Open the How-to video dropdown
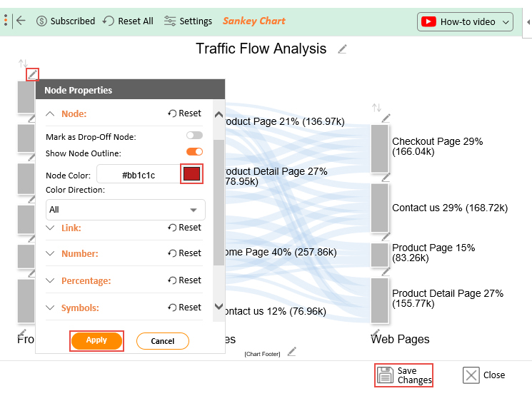This screenshot has width=532, height=396. [465, 21]
